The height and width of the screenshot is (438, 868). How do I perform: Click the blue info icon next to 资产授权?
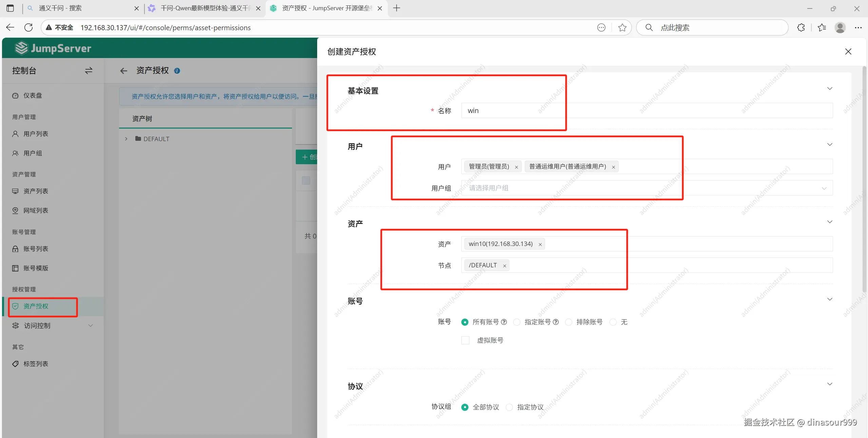click(x=177, y=71)
